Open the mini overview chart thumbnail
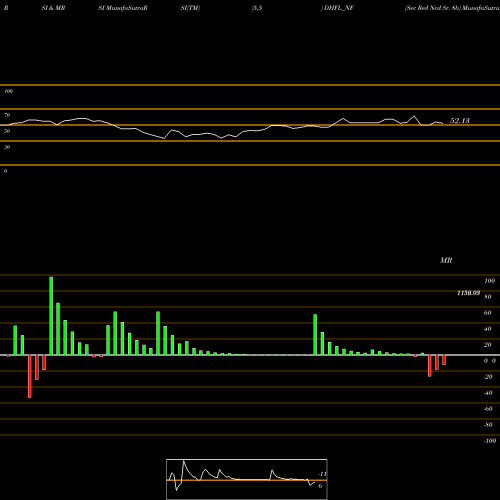 pyautogui.click(x=247, y=479)
